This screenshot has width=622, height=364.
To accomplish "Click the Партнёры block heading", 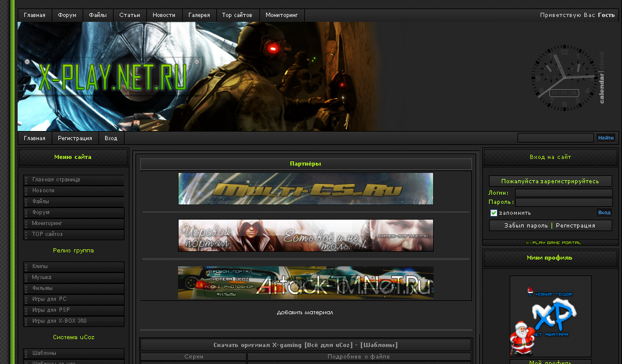I will [x=306, y=164].
